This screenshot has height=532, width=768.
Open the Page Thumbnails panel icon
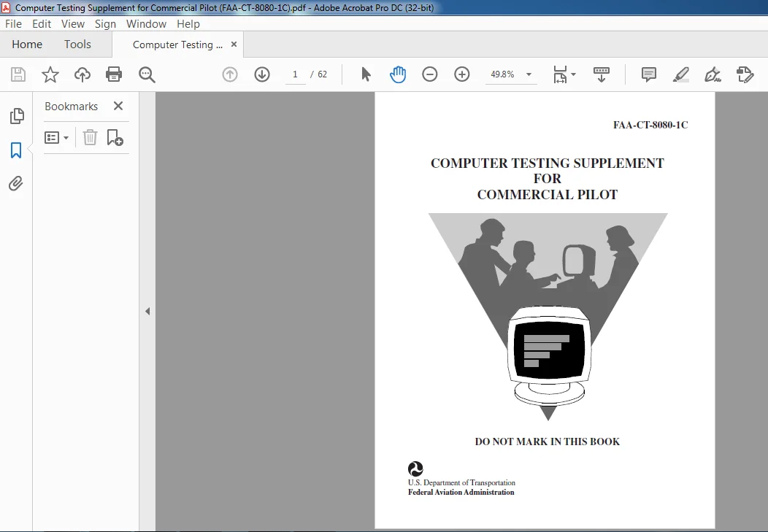17,116
